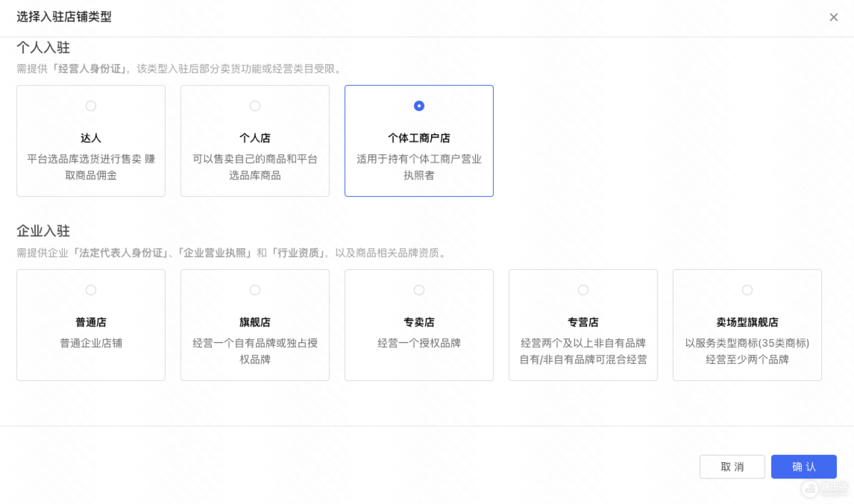Click the 取消 button
This screenshot has height=504, width=854.
pos(732,467)
